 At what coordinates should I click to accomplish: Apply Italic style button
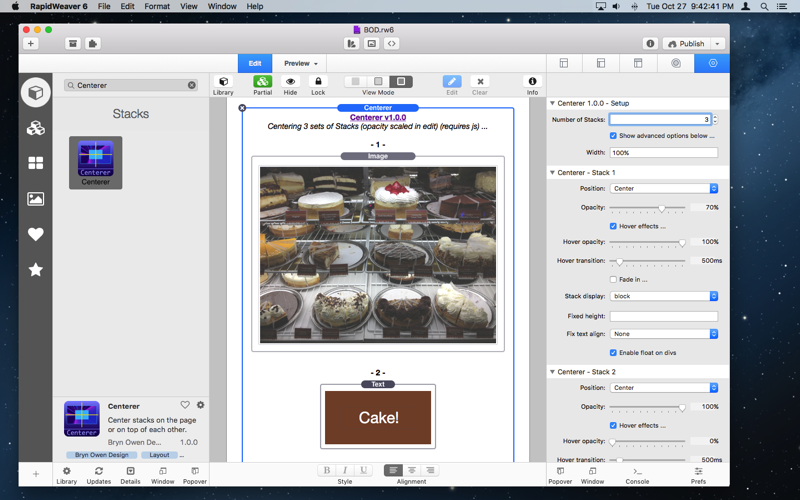[x=345, y=470]
